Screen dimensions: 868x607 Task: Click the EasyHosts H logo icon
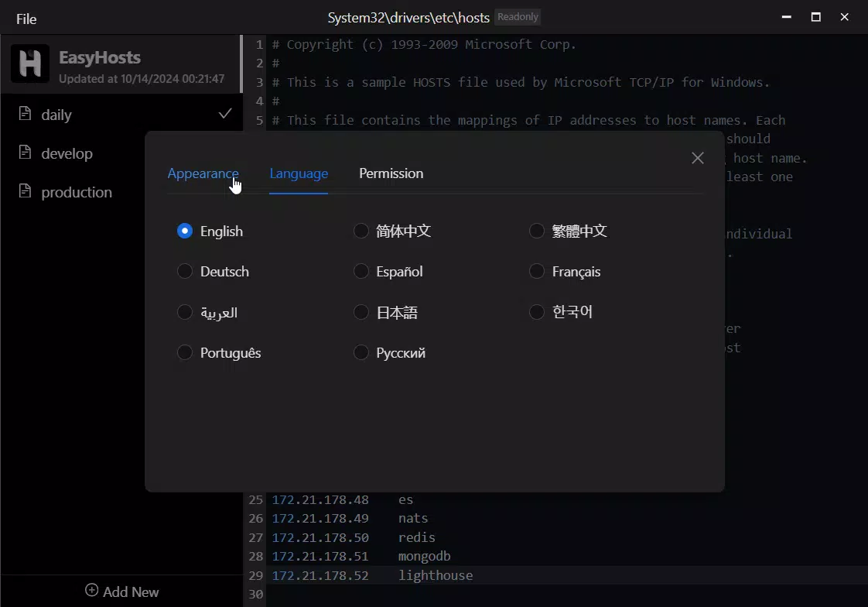30,63
